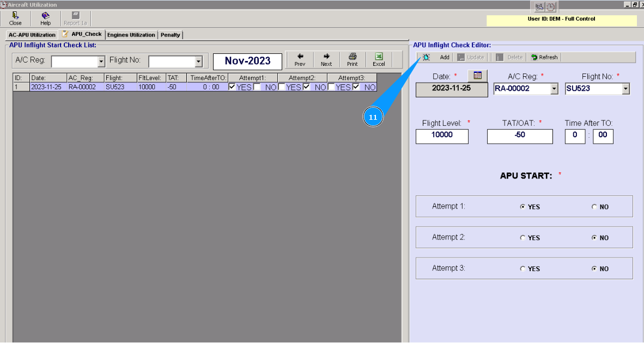Viewport: 644px width, 343px height.
Task: Click the Delete record button
Action: [x=509, y=58]
